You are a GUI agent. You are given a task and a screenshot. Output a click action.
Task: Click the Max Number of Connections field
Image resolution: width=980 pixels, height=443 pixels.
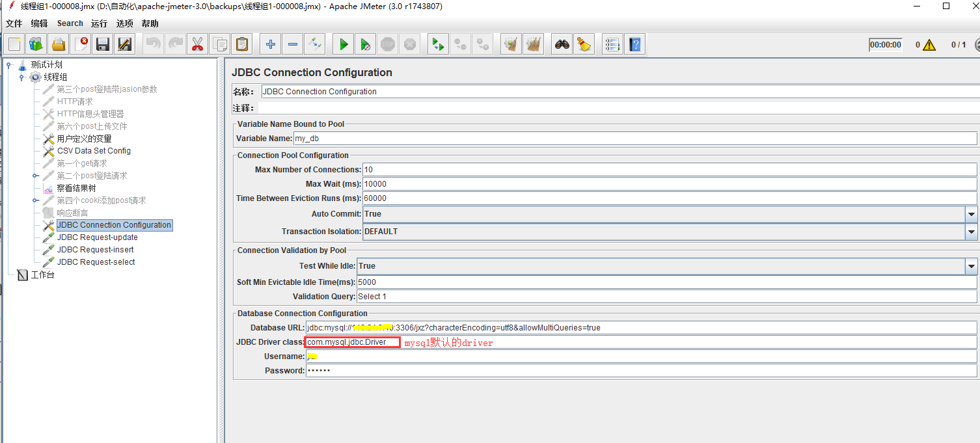670,170
